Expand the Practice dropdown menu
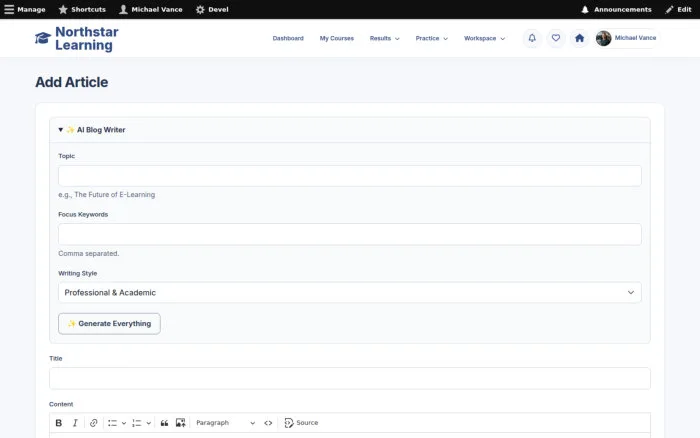This screenshot has height=438, width=700. click(431, 38)
